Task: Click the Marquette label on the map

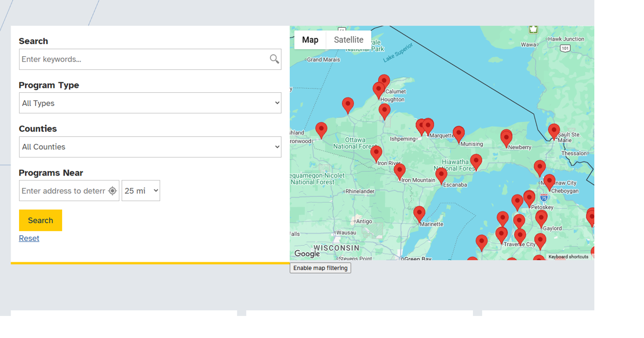Action: [x=442, y=136]
